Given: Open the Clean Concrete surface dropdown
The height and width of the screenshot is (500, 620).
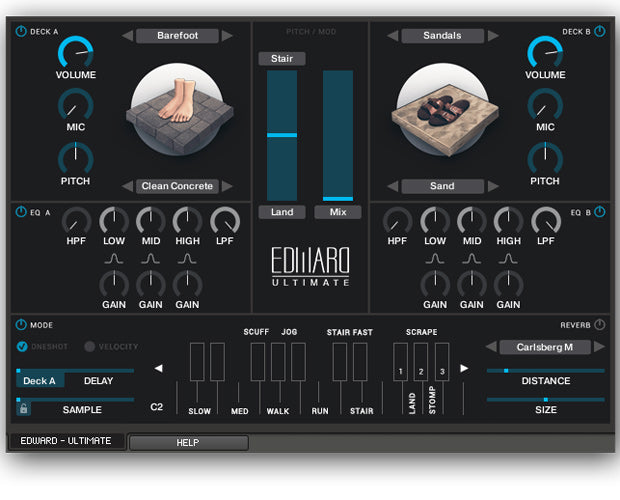Looking at the screenshot, I should point(177,186).
